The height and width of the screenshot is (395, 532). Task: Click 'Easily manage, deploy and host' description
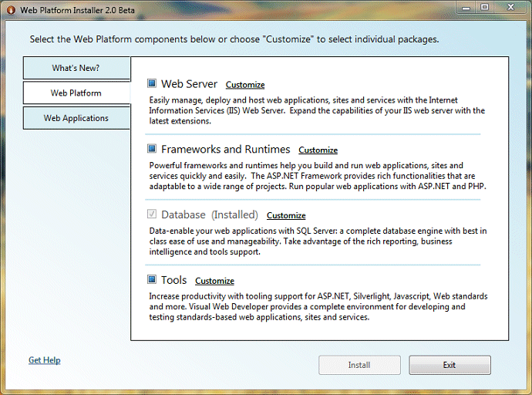tap(317, 110)
